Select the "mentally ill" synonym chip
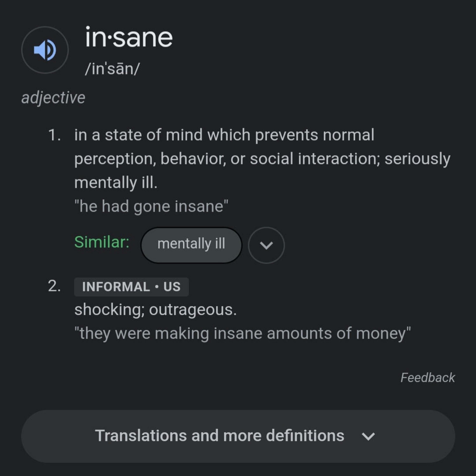 tap(192, 245)
